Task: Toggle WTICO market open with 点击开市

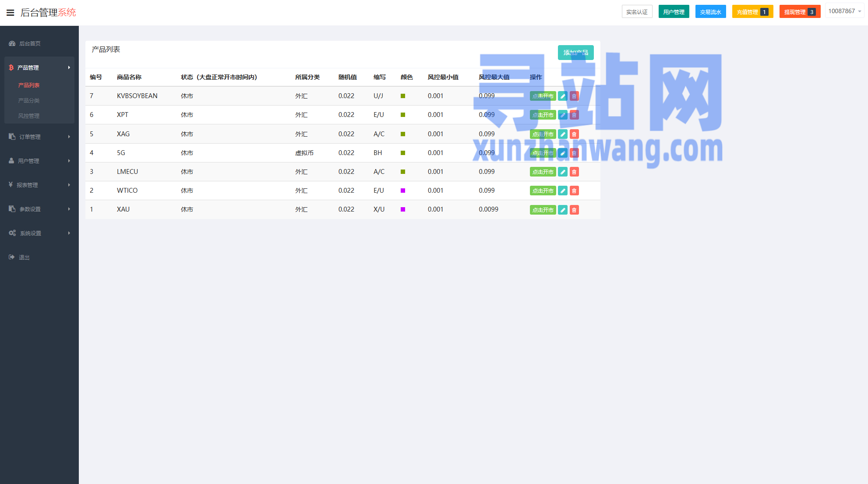Action: pos(543,191)
